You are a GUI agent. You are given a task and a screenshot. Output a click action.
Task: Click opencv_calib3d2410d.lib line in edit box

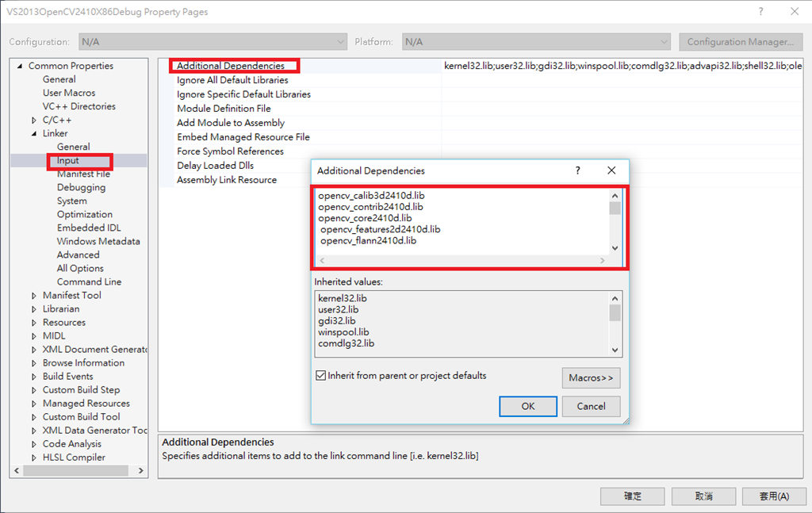click(x=371, y=196)
